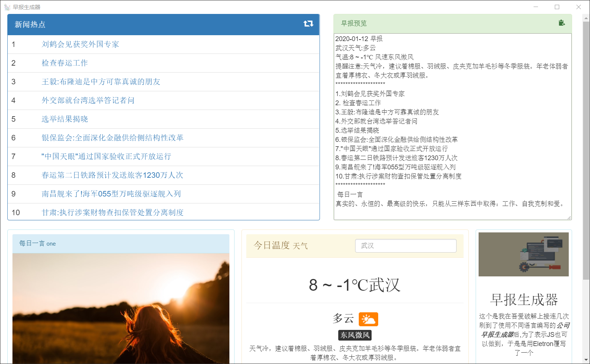Open 外交部就台湾选举答记者问 news item
The width and height of the screenshot is (590, 364).
[88, 100]
